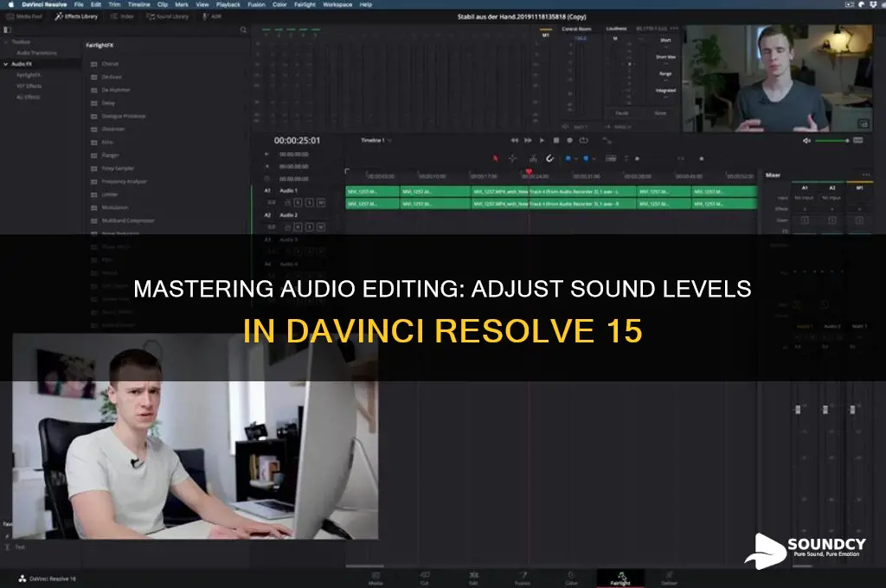
Task: Arm record R on Audio 1 track
Action: pyautogui.click(x=299, y=202)
